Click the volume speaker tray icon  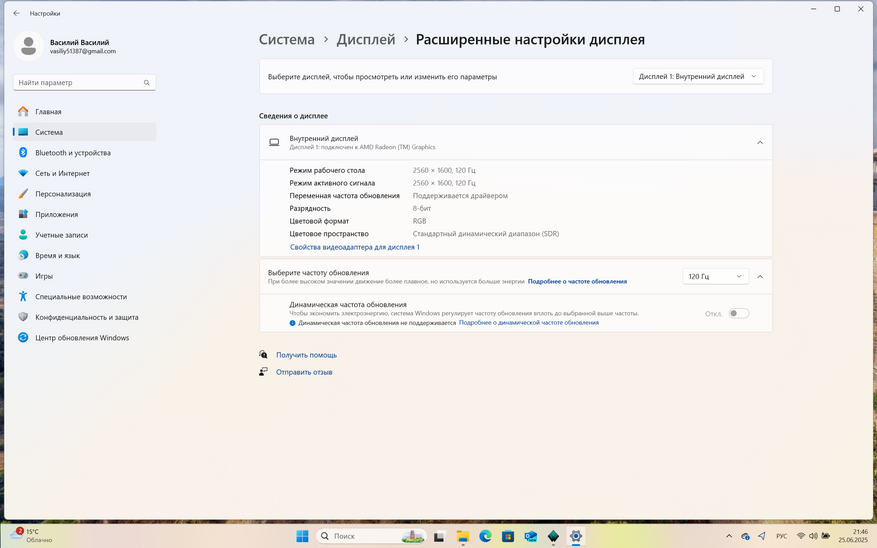coord(813,536)
